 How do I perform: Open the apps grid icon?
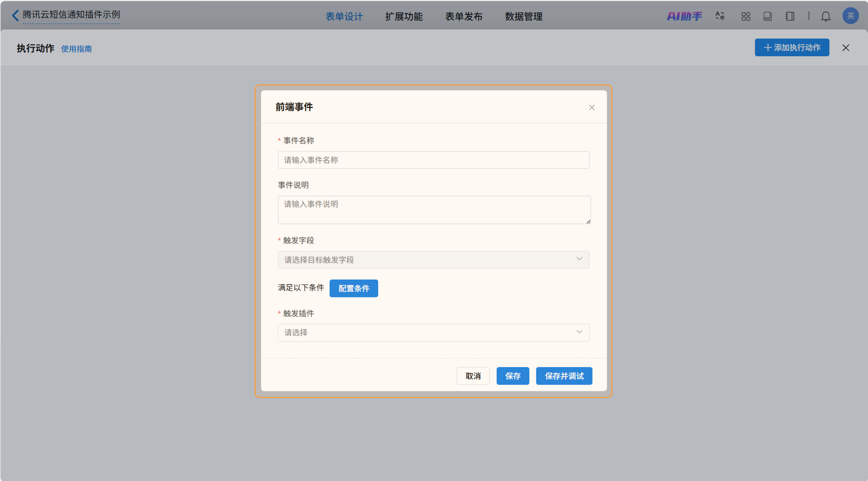point(746,16)
